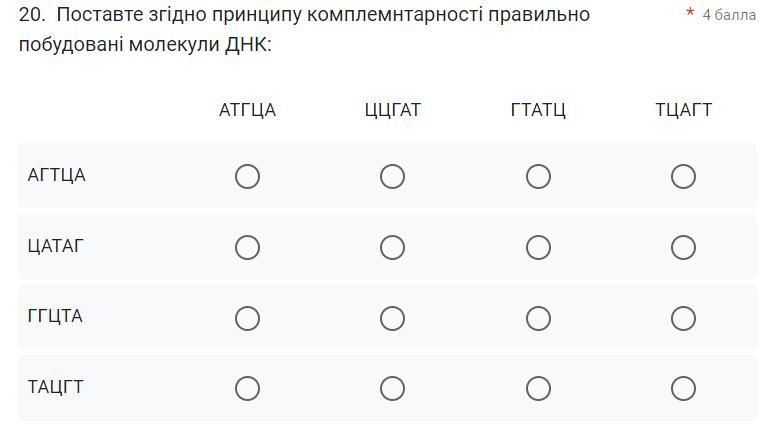
Task: Select ГТАТЦ for row АГТЦА
Action: pos(538,177)
